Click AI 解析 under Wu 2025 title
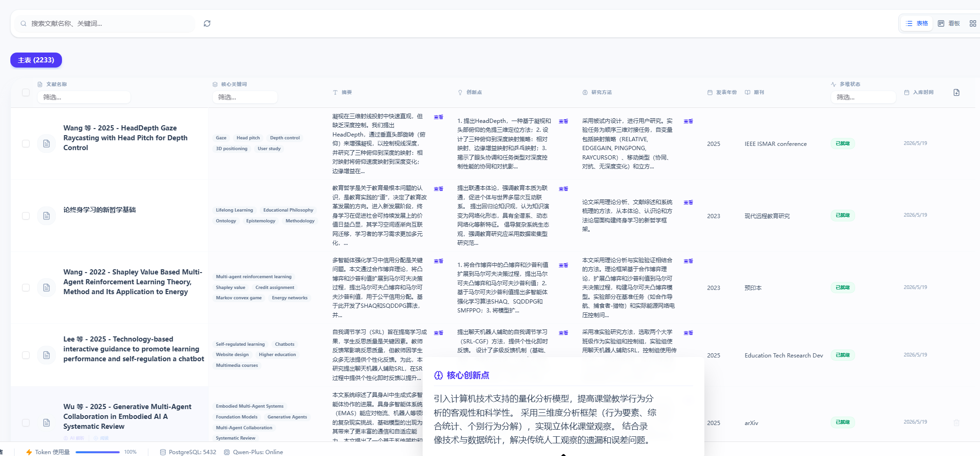This screenshot has width=980, height=456. (74, 438)
